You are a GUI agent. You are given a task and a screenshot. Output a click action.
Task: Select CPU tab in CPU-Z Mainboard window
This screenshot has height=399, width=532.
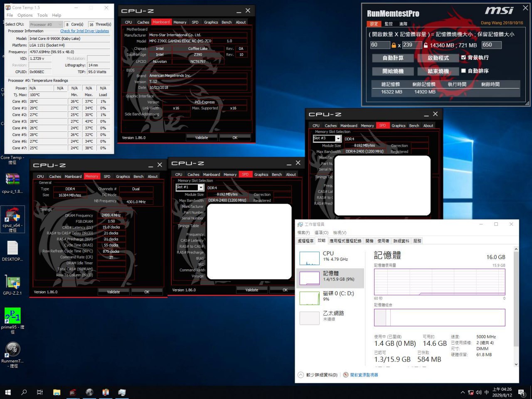click(x=128, y=22)
